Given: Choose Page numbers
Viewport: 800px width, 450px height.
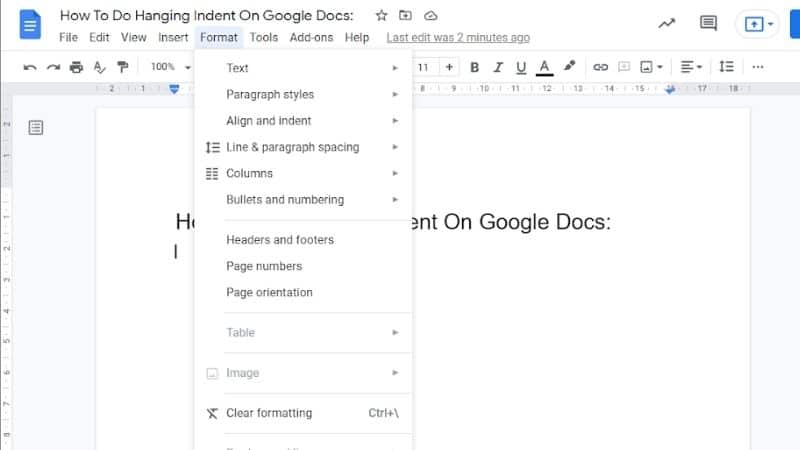Looking at the screenshot, I should coord(303,266).
